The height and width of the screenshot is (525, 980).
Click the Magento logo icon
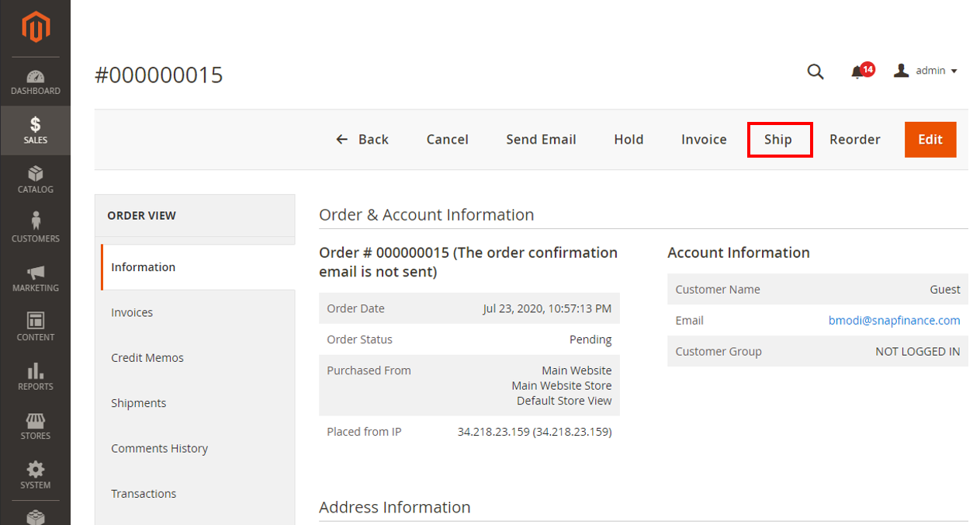click(35, 28)
